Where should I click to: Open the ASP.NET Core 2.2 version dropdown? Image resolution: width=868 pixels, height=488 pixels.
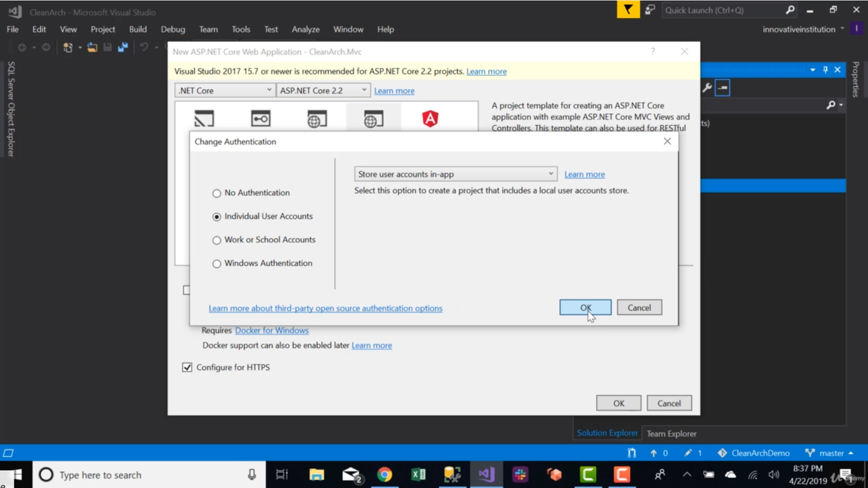pyautogui.click(x=323, y=90)
